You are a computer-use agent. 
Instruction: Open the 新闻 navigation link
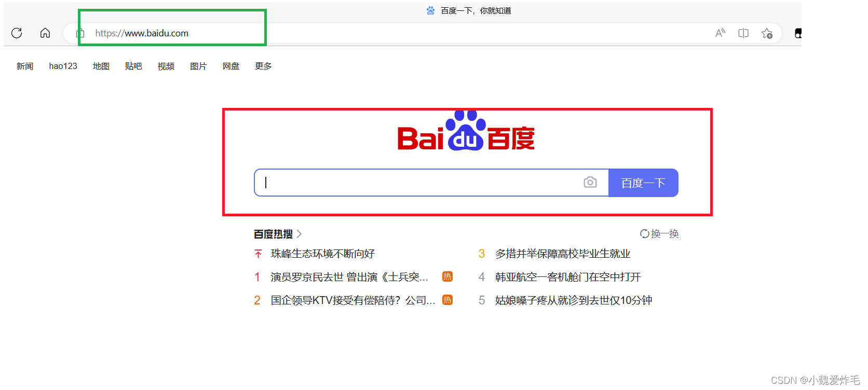(x=25, y=66)
